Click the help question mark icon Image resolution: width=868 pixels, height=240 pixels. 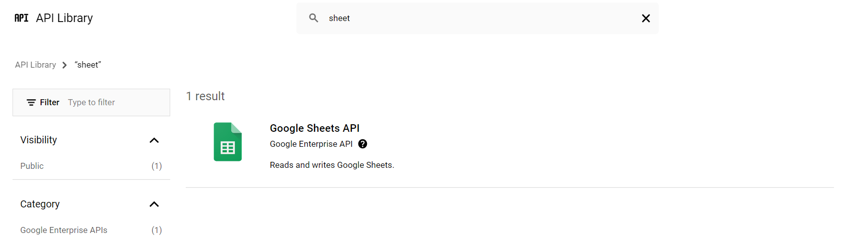pos(363,144)
